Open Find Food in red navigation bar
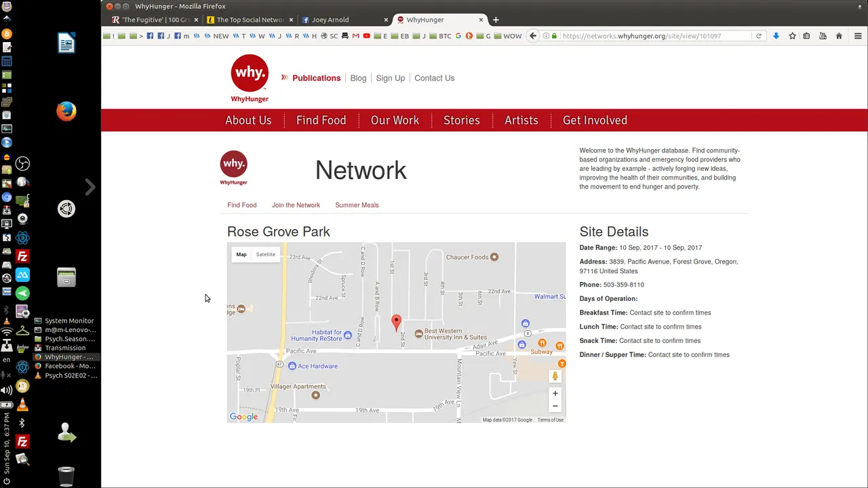The image size is (868, 488). tap(321, 120)
